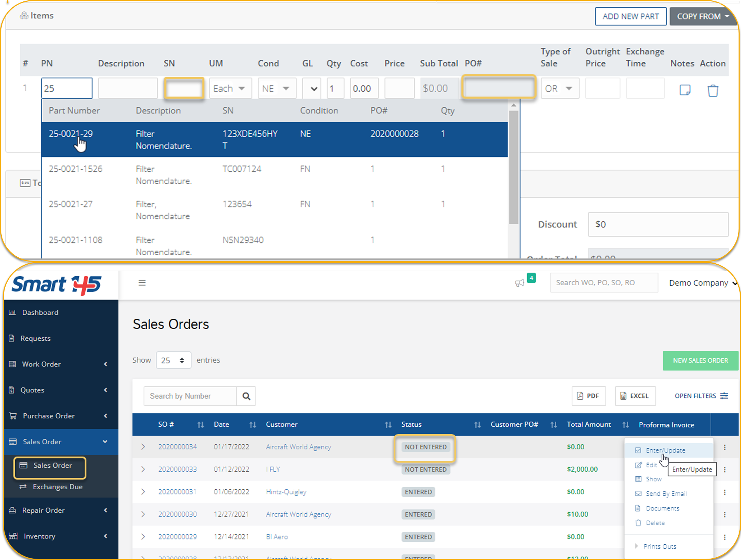741x560 pixels.
Task: Open customer link Hintz-Quigley
Action: point(286,492)
